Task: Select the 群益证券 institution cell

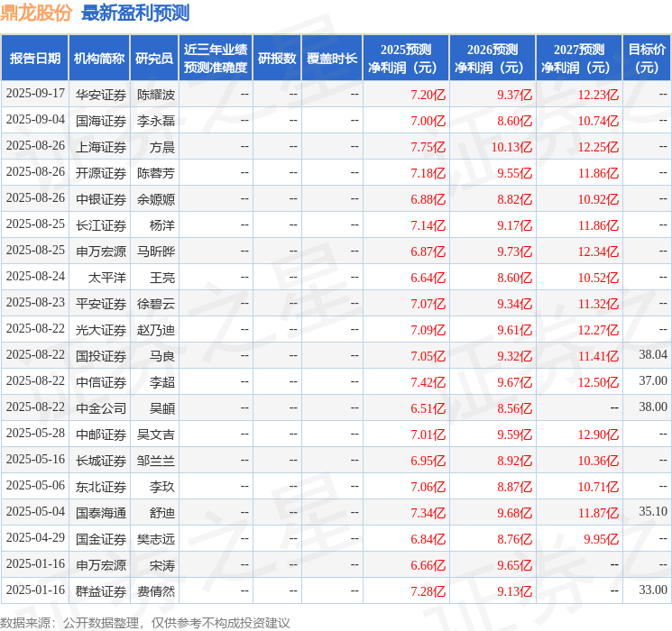Action: (x=101, y=591)
